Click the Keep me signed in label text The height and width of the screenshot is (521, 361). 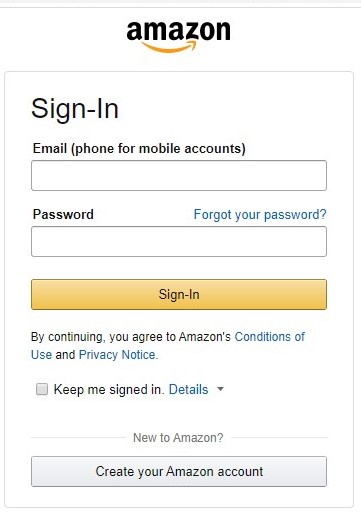point(109,389)
